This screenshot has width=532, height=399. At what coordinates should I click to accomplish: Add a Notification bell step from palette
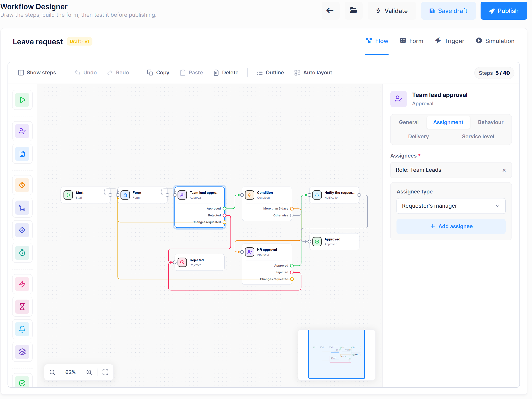22,329
